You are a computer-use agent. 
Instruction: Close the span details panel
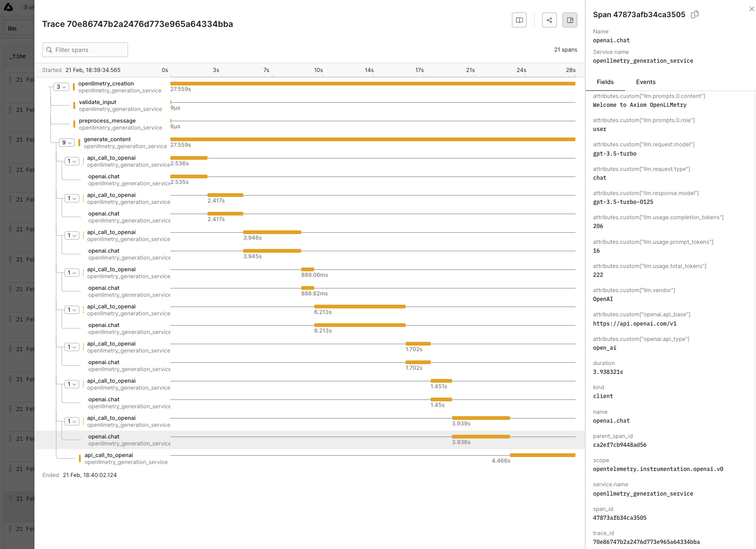click(x=752, y=9)
